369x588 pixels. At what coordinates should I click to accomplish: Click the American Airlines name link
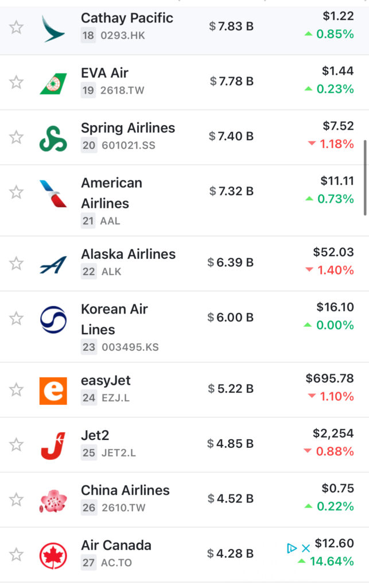coord(112,193)
